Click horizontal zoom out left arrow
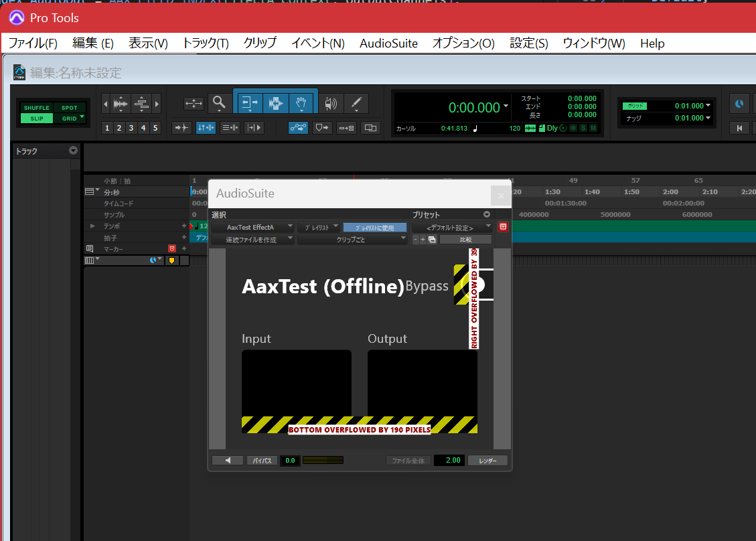Viewport: 756px width, 541px height. (x=106, y=104)
